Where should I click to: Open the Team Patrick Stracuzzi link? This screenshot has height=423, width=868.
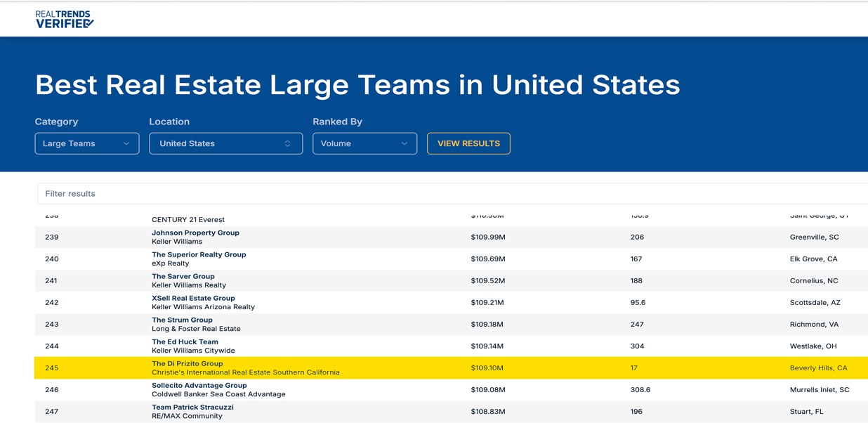click(x=192, y=407)
